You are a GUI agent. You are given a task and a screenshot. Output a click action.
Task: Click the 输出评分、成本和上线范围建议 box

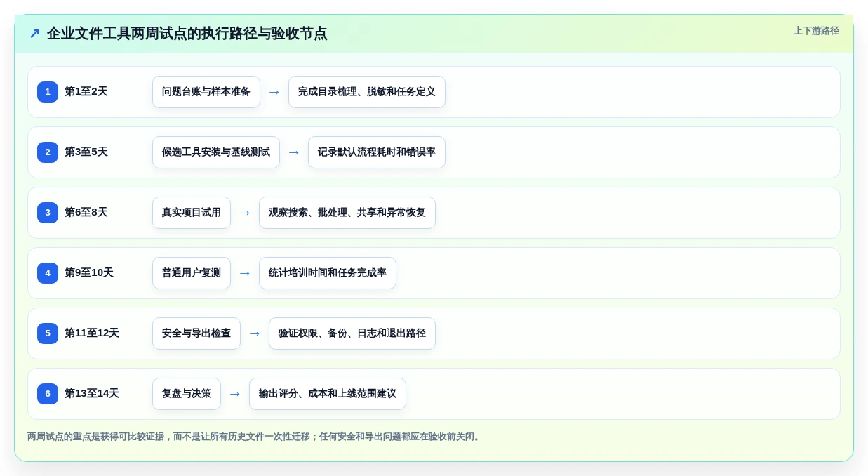328,394
